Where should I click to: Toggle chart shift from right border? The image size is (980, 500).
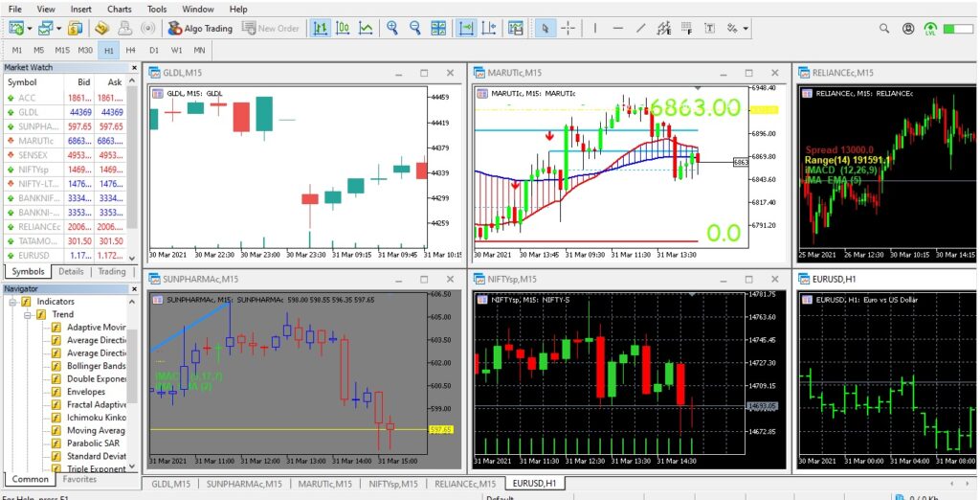click(x=489, y=28)
